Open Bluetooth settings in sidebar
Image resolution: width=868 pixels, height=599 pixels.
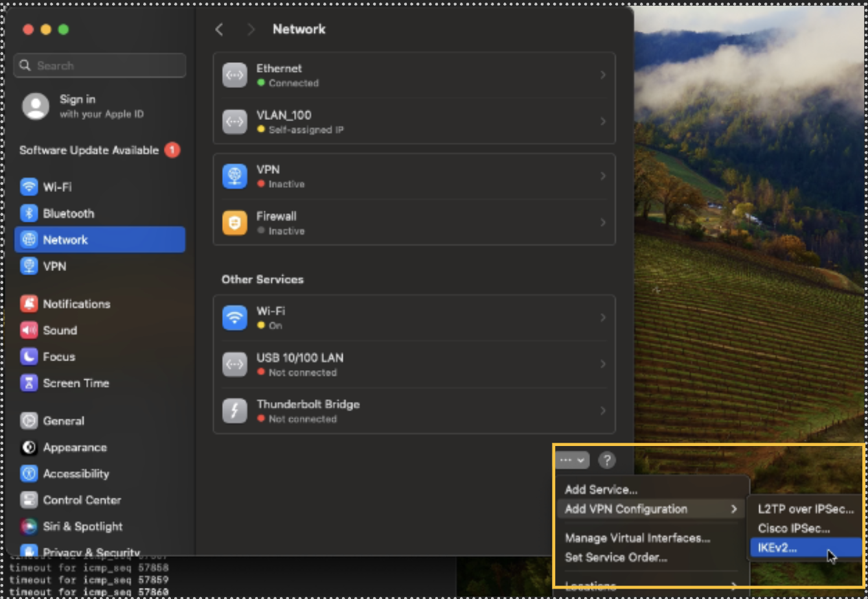pos(68,213)
